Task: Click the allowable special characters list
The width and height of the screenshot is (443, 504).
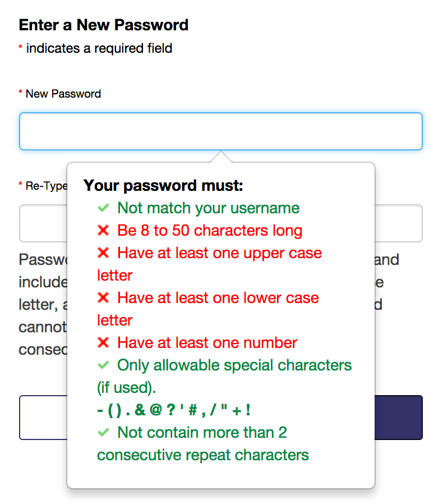Action: (174, 410)
